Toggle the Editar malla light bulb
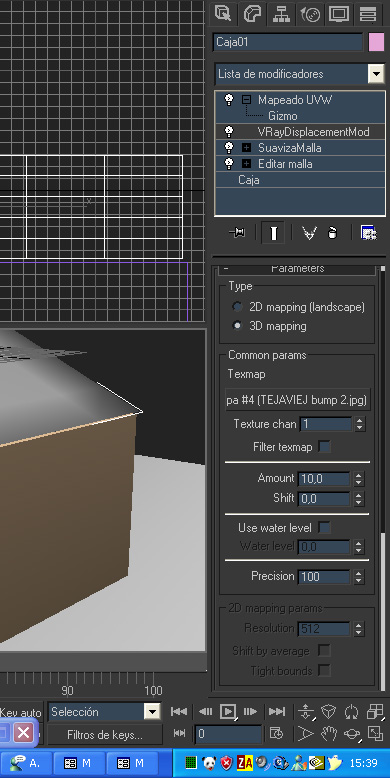The width and height of the screenshot is (390, 778). [x=229, y=163]
